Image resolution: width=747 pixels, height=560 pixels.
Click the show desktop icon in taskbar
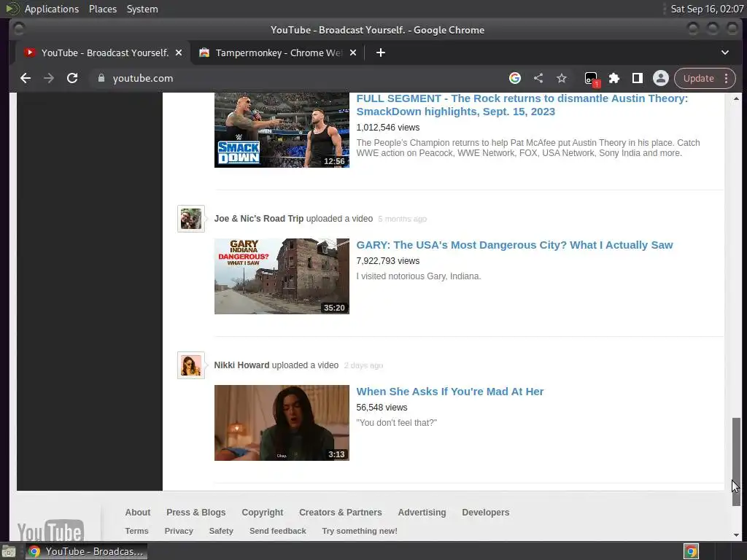pos(9,551)
